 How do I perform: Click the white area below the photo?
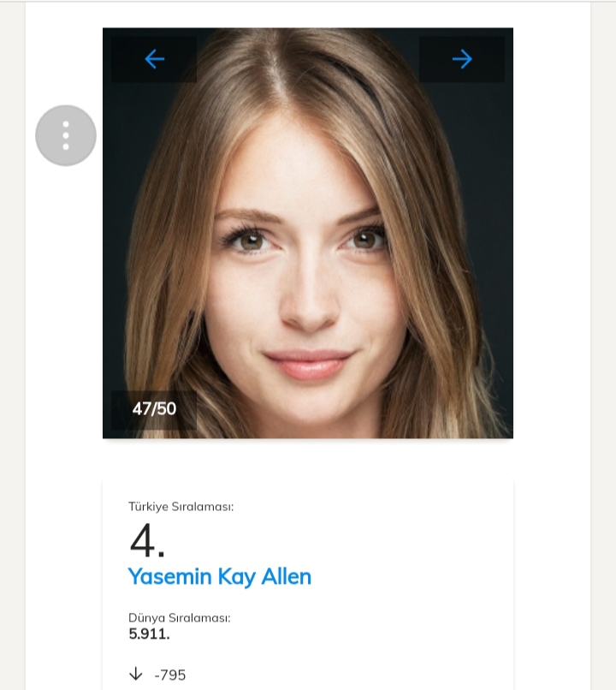pyautogui.click(x=308, y=459)
